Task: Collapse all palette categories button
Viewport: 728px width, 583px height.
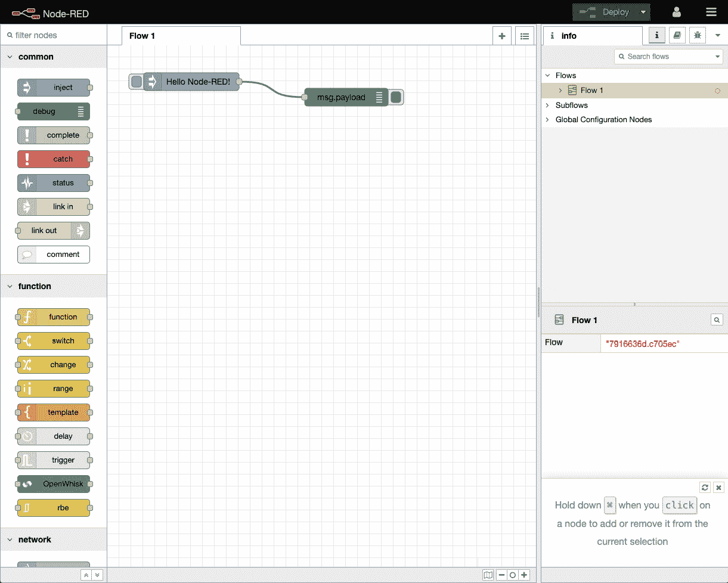Action: pos(86,575)
